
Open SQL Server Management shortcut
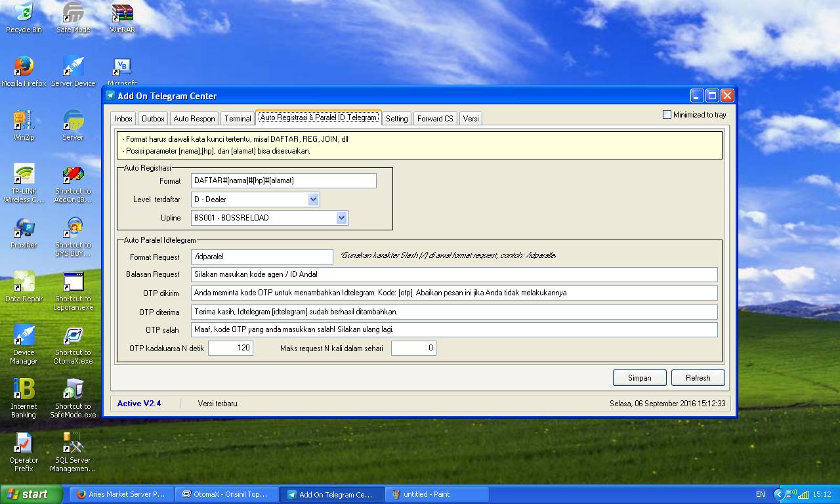coord(73,451)
